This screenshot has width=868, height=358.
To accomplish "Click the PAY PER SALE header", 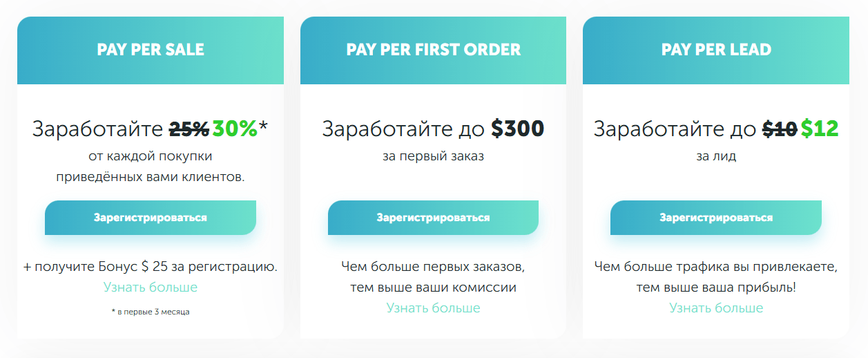I will [151, 50].
